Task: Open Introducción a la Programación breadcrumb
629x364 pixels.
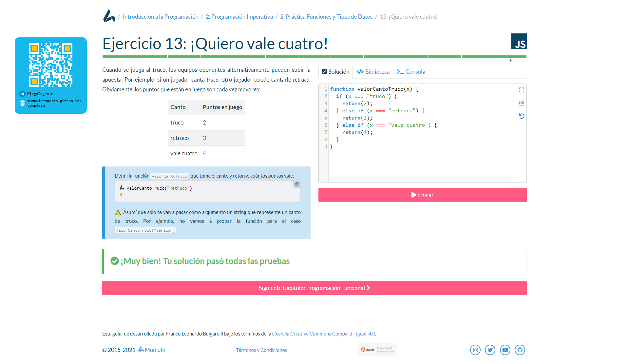Action: pyautogui.click(x=161, y=17)
